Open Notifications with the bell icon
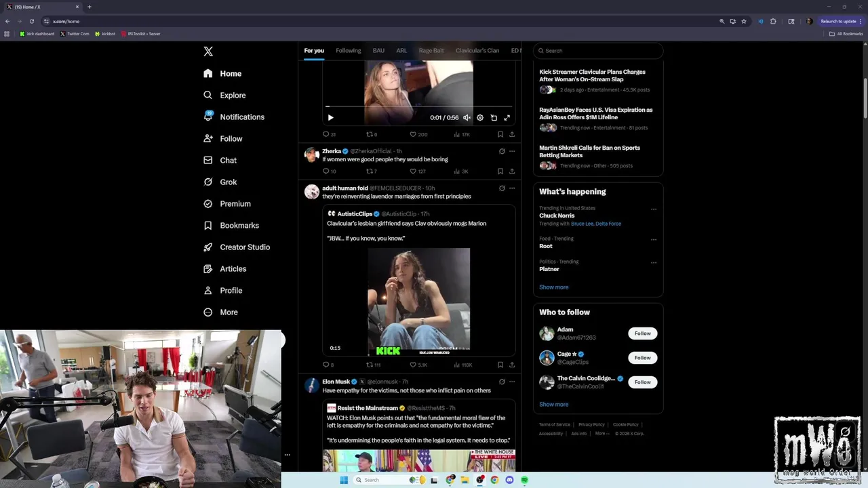This screenshot has width=868, height=488. coord(234,117)
